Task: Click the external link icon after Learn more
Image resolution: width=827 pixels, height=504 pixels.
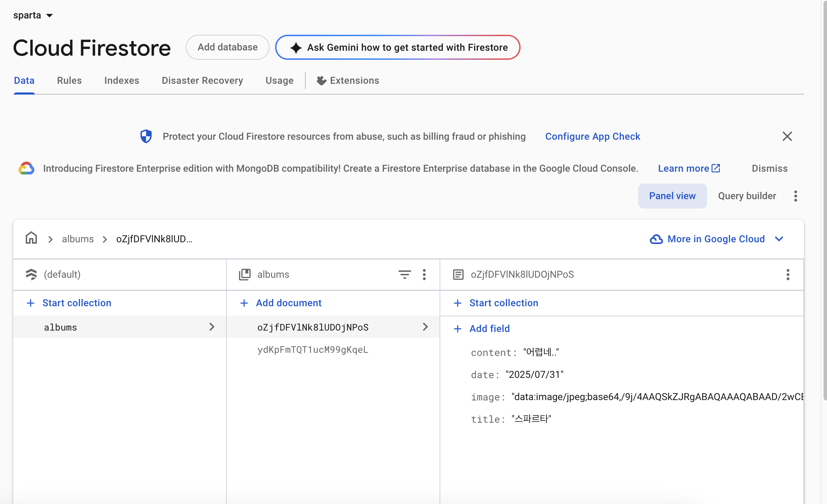Action: pyautogui.click(x=716, y=168)
